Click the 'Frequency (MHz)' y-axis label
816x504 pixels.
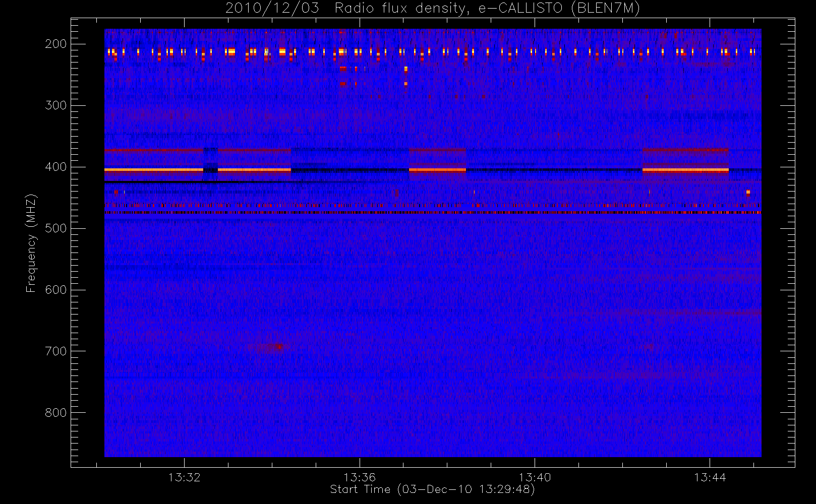tap(31, 243)
